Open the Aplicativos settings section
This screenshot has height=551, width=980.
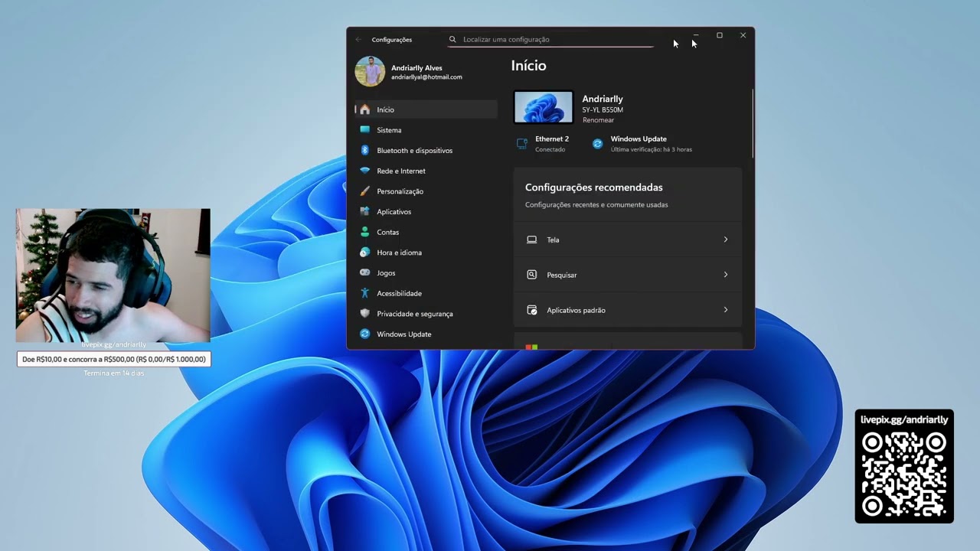click(426, 211)
